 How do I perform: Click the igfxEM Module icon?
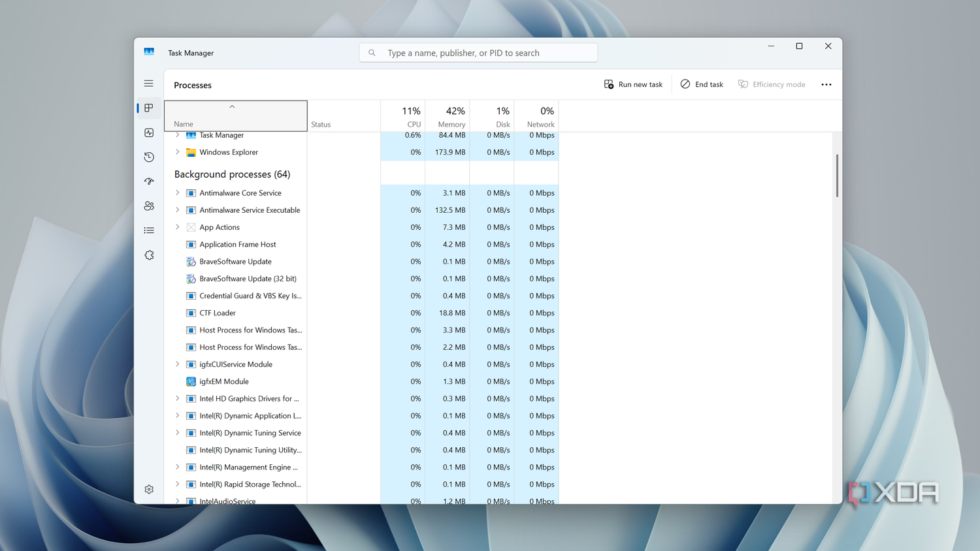point(191,382)
